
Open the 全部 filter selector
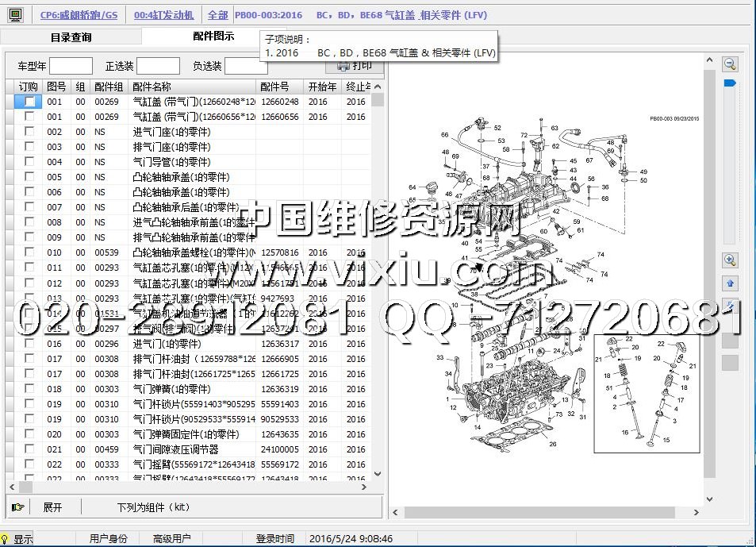217,14
